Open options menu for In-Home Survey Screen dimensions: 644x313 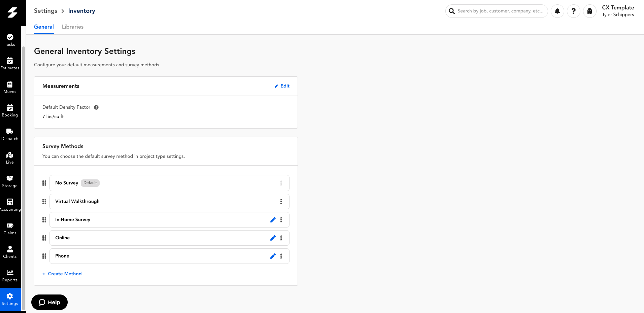pyautogui.click(x=281, y=220)
